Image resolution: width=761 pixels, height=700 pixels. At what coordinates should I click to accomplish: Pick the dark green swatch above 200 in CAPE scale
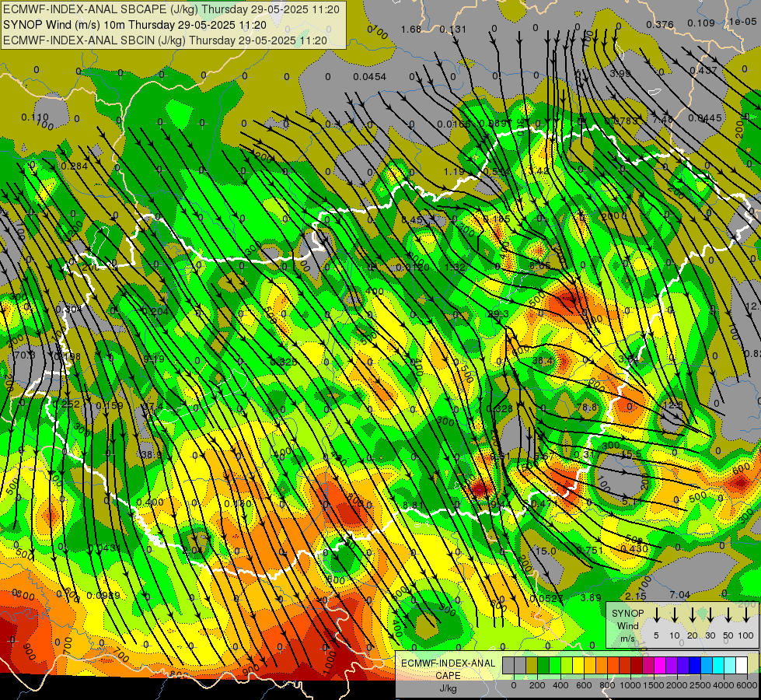click(543, 666)
